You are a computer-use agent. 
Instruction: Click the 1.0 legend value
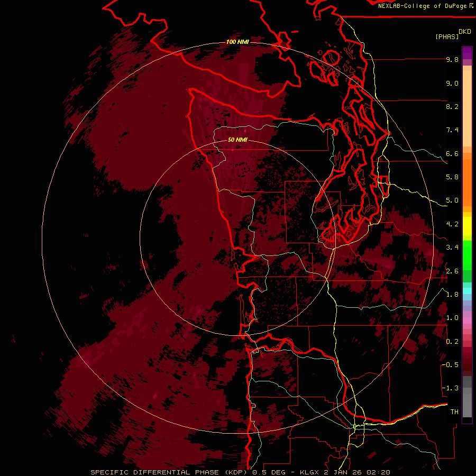click(x=452, y=318)
